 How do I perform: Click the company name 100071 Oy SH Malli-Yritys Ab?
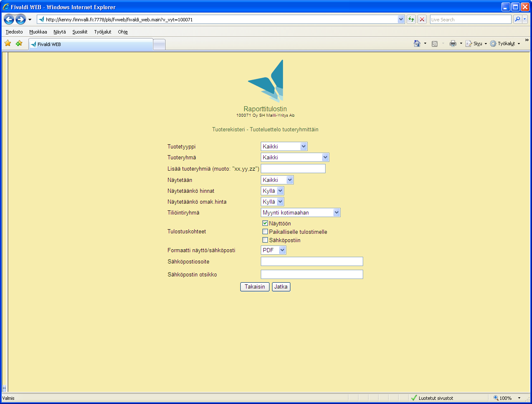click(265, 115)
